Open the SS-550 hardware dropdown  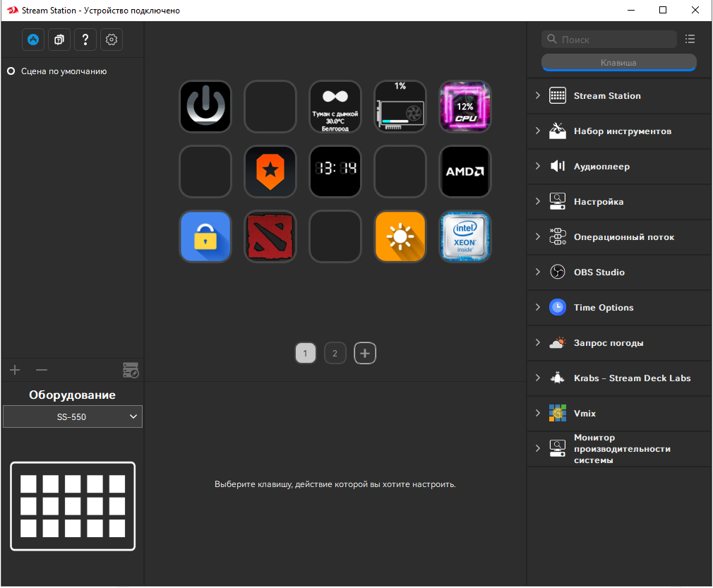[x=73, y=417]
